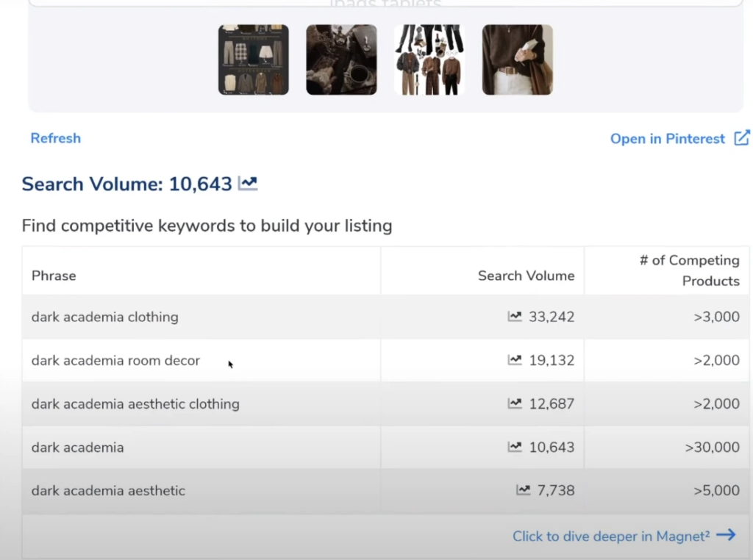Open the external-link icon next to Open in Pinterest
This screenshot has height=560, width=753.
[x=742, y=138]
